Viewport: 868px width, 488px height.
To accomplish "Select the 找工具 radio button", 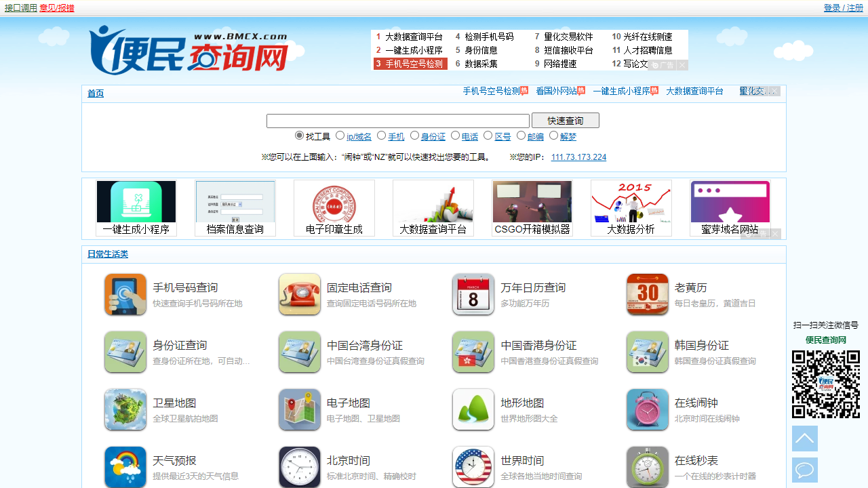I will 300,136.
